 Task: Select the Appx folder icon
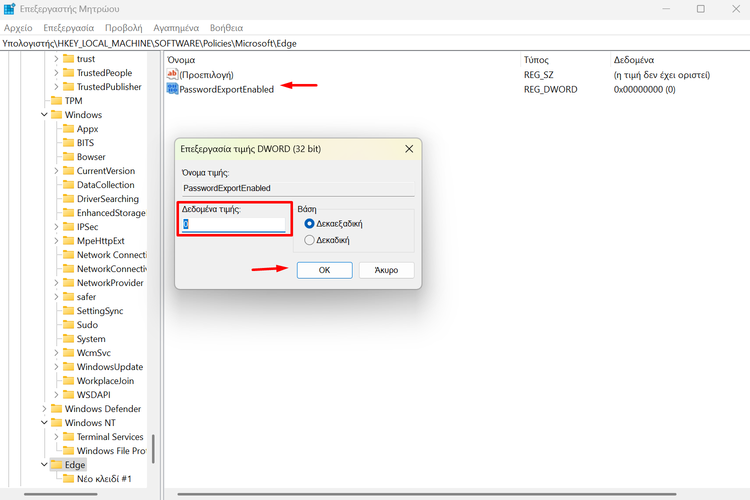click(68, 129)
